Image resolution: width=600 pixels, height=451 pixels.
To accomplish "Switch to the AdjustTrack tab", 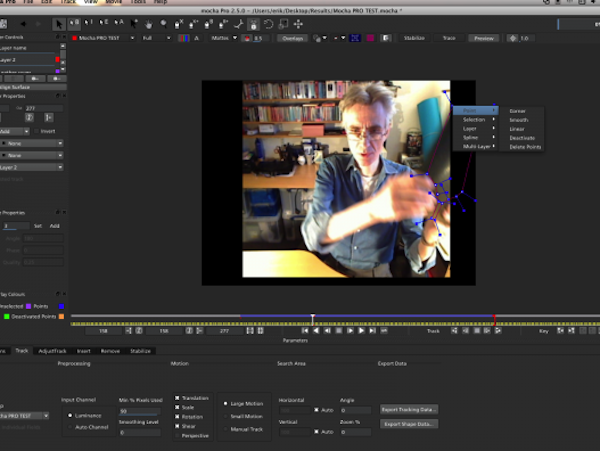I will tap(52, 351).
